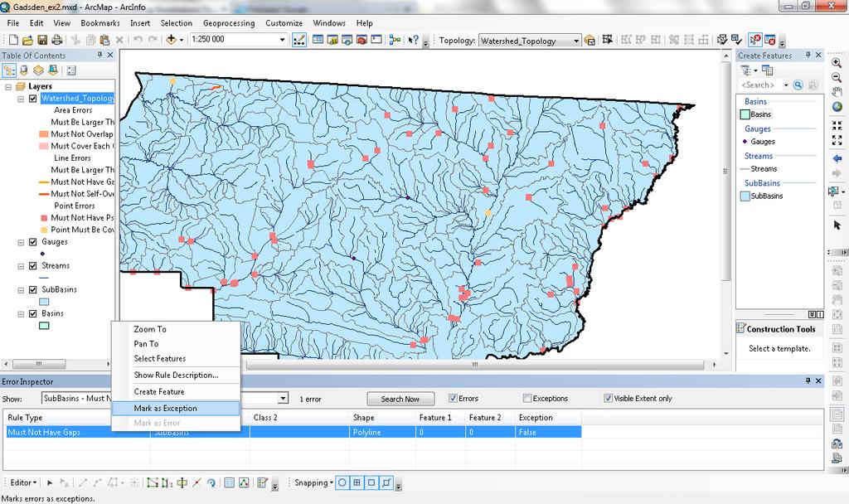Collapse the Watershed_Topology layer tree
Viewport: 849px width, 504px height.
pyautogui.click(x=21, y=99)
